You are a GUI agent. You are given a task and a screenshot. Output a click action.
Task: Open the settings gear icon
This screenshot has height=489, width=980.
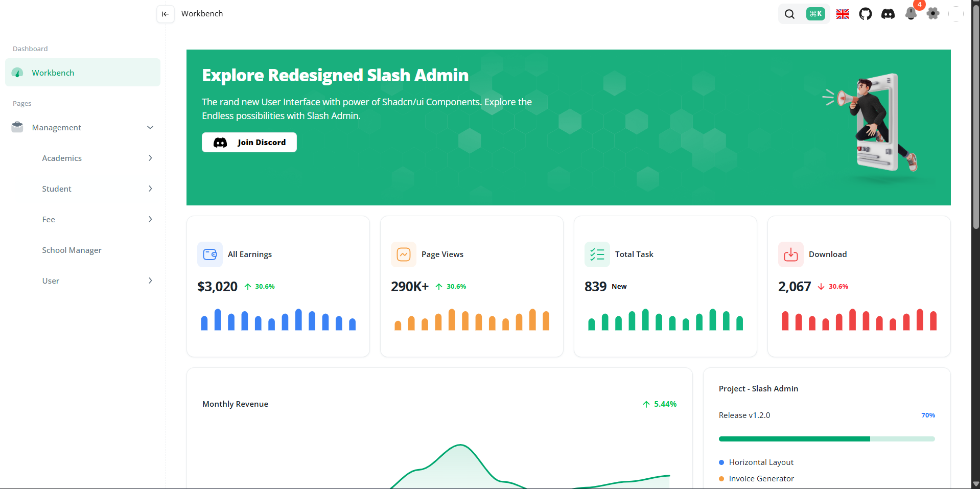pos(933,14)
